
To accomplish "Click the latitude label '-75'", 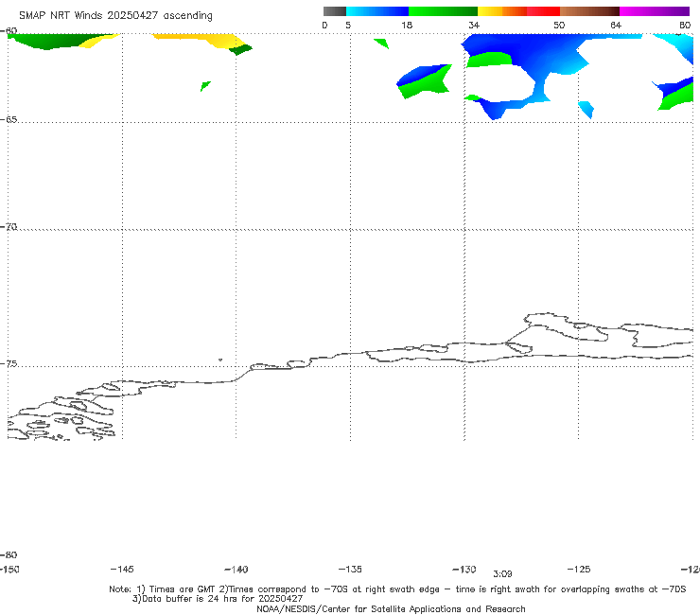I will click(x=9, y=363).
